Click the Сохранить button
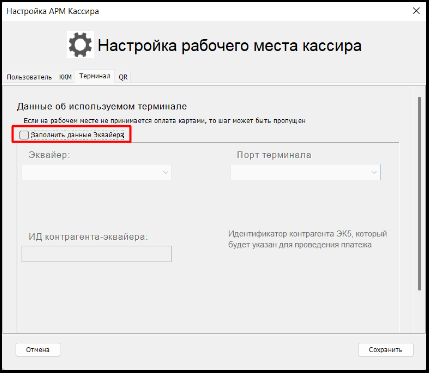Image resolution: width=429 pixels, height=373 pixels. [386, 350]
